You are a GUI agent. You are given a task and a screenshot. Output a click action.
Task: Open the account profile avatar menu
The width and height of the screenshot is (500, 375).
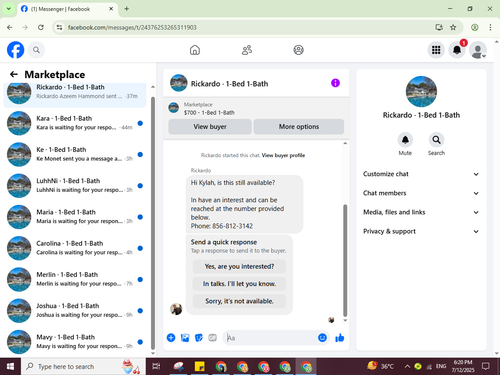point(478,50)
